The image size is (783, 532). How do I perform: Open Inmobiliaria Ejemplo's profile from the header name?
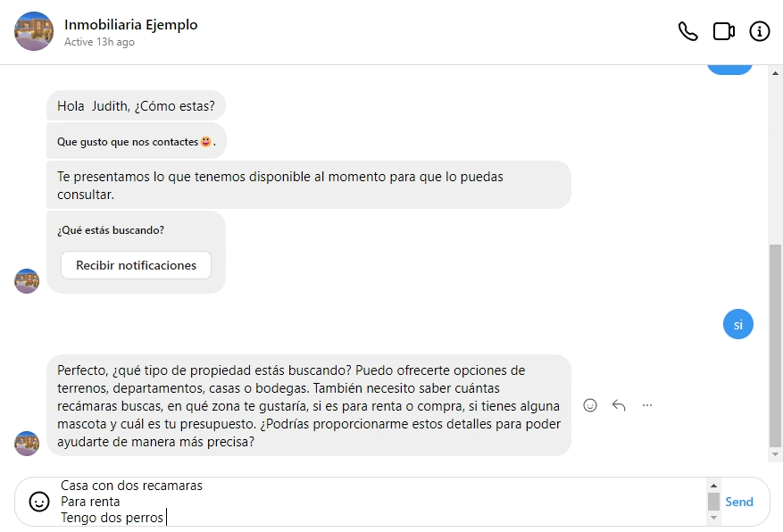131,25
